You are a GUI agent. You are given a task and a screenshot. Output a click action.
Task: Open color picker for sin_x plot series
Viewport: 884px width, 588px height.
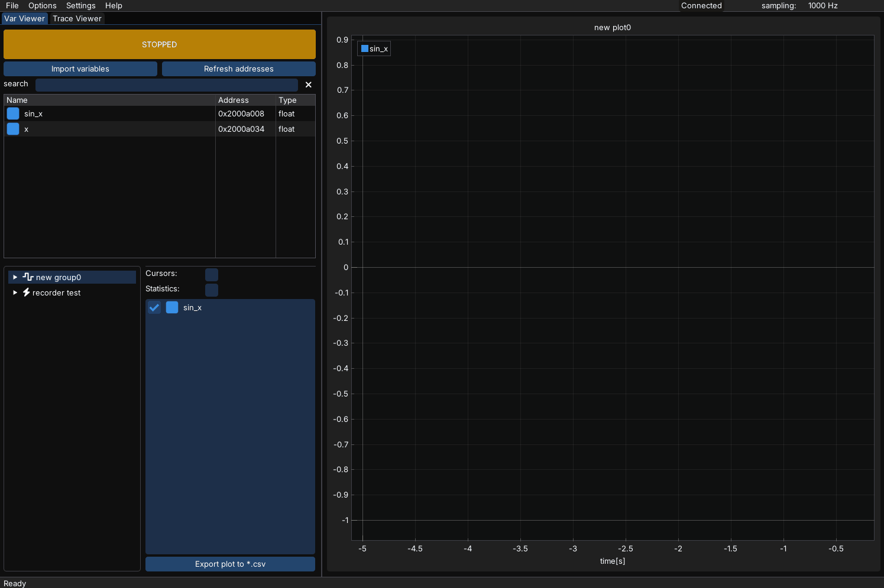pyautogui.click(x=172, y=307)
